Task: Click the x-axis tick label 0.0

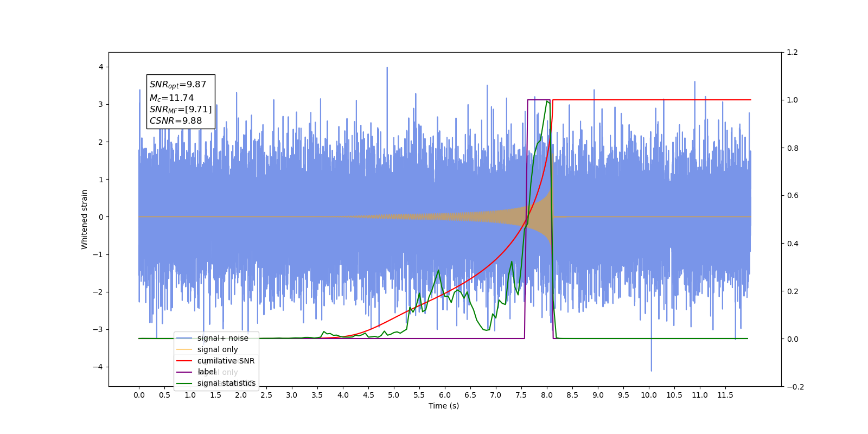Action: [139, 395]
